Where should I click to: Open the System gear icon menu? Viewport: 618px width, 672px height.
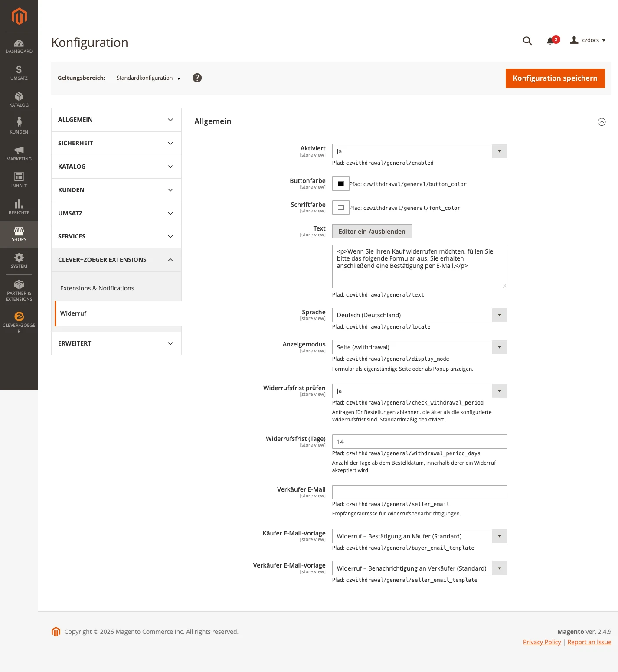tap(19, 261)
